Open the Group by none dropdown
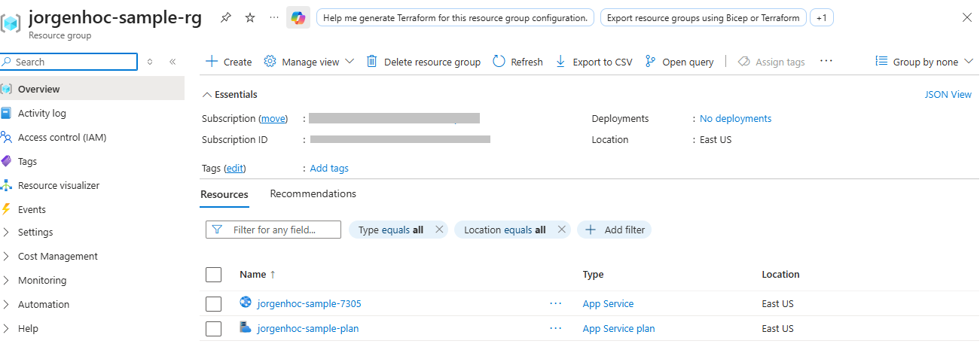 coord(924,62)
